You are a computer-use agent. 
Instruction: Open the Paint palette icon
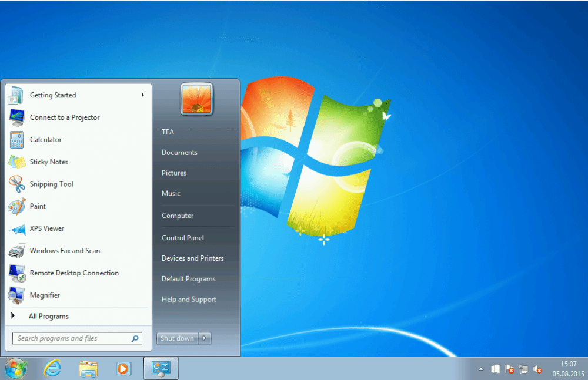click(x=17, y=207)
